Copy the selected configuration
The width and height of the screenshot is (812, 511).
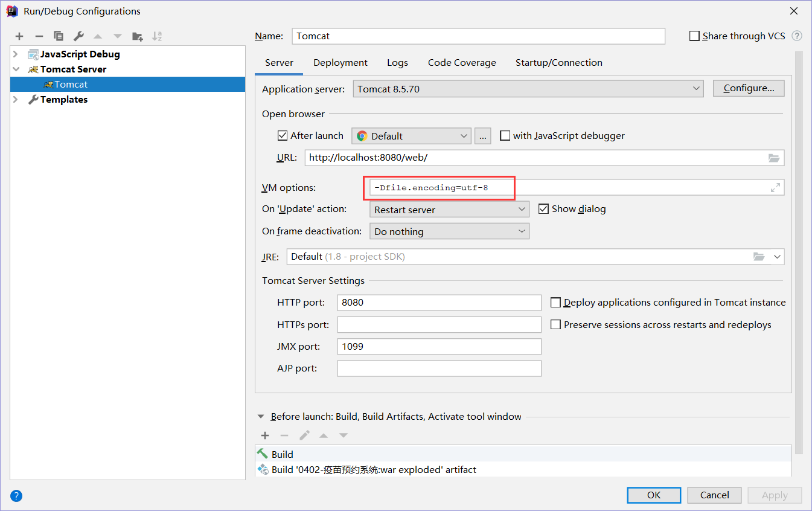coord(59,36)
